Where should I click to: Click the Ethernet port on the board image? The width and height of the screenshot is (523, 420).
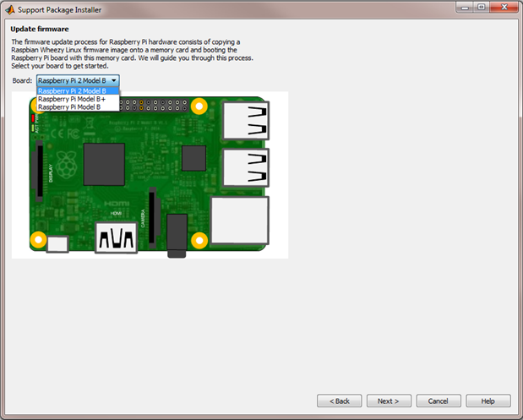coord(240,221)
